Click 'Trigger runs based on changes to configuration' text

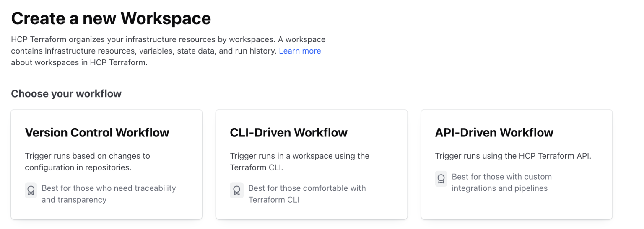coord(87,162)
